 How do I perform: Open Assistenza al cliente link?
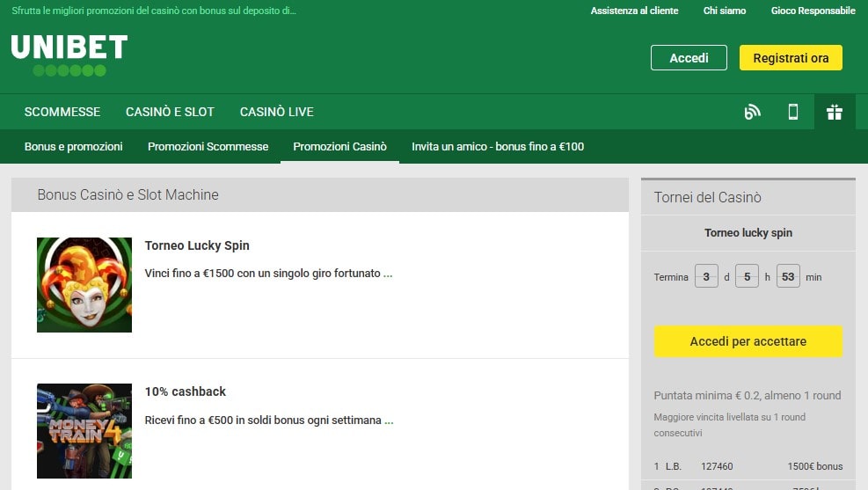[634, 11]
